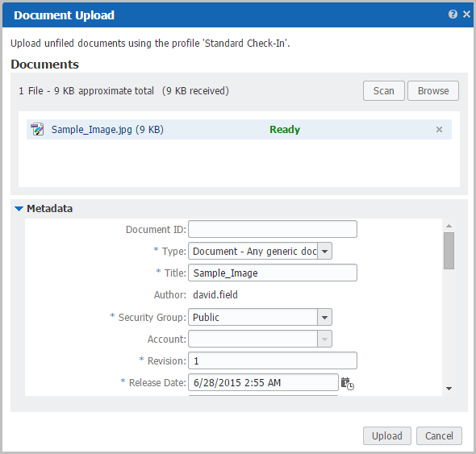The image size is (476, 454).
Task: Click the Browse button
Action: (433, 91)
